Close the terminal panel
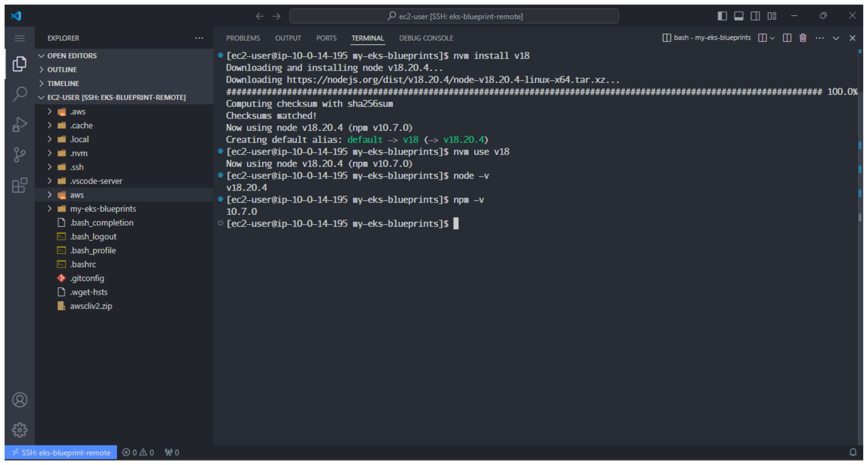The image size is (868, 465). 852,38
